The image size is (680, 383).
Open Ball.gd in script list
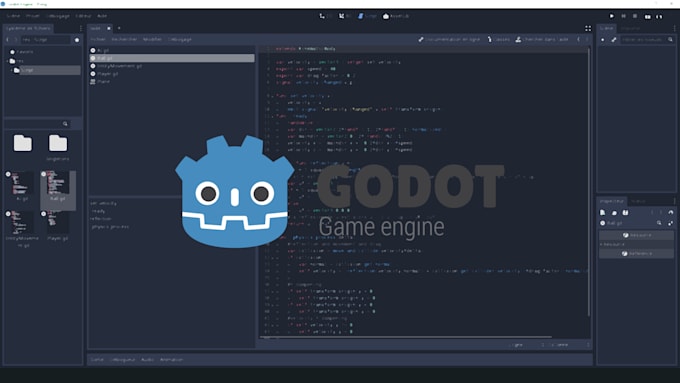coord(172,58)
